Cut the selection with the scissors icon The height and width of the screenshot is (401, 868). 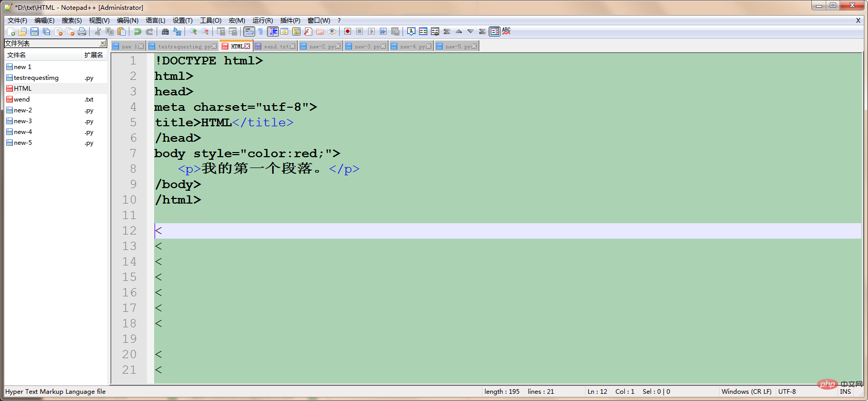click(x=98, y=31)
